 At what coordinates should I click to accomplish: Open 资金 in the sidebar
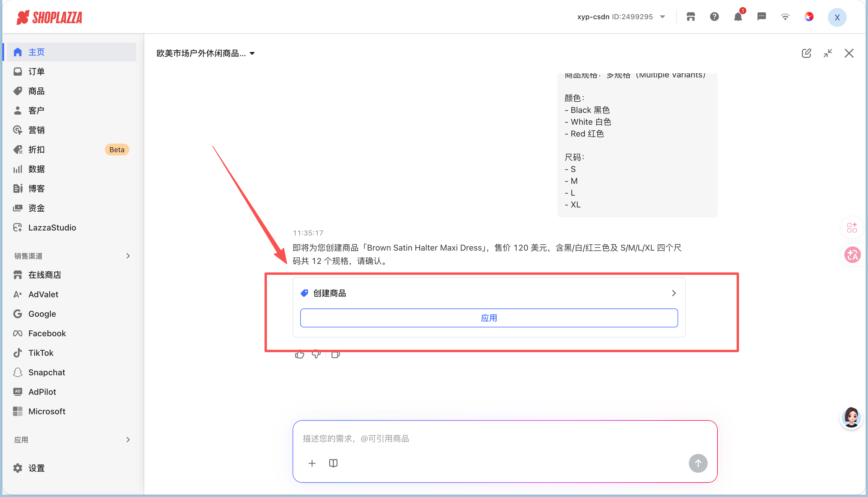[x=72, y=208]
